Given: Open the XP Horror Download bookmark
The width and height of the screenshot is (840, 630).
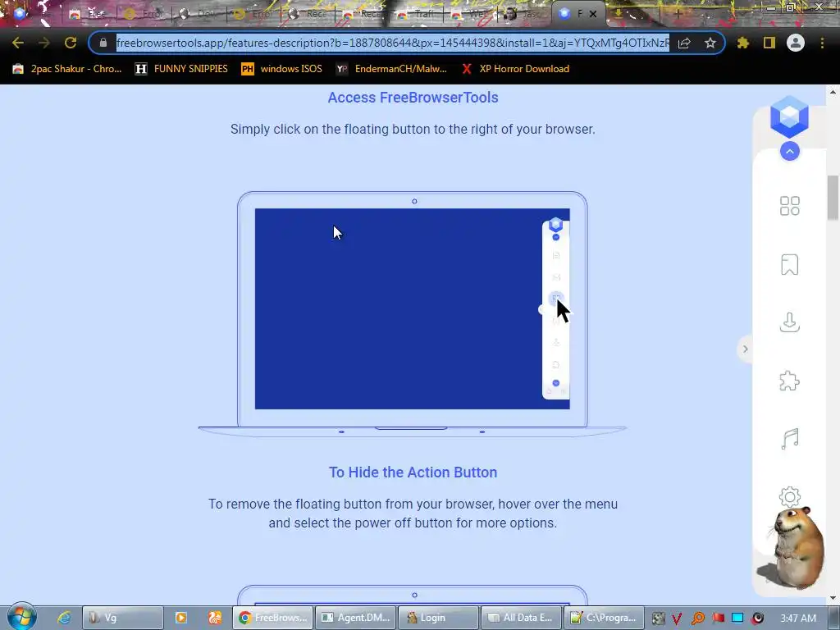Looking at the screenshot, I should [515, 69].
